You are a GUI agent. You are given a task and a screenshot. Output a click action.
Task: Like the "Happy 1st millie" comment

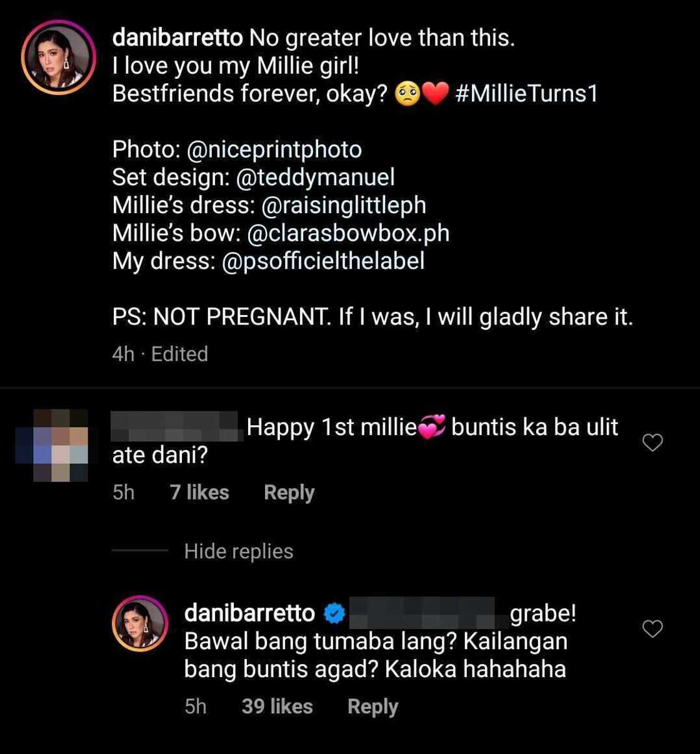click(x=652, y=443)
